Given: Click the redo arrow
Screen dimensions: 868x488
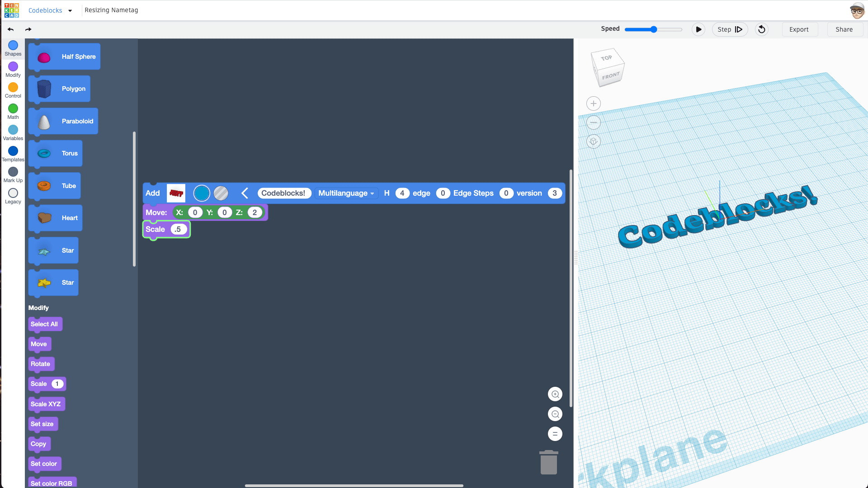Looking at the screenshot, I should 28,29.
